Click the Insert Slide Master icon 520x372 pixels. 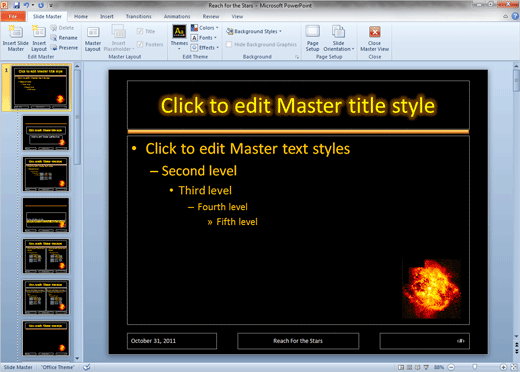coord(16,32)
